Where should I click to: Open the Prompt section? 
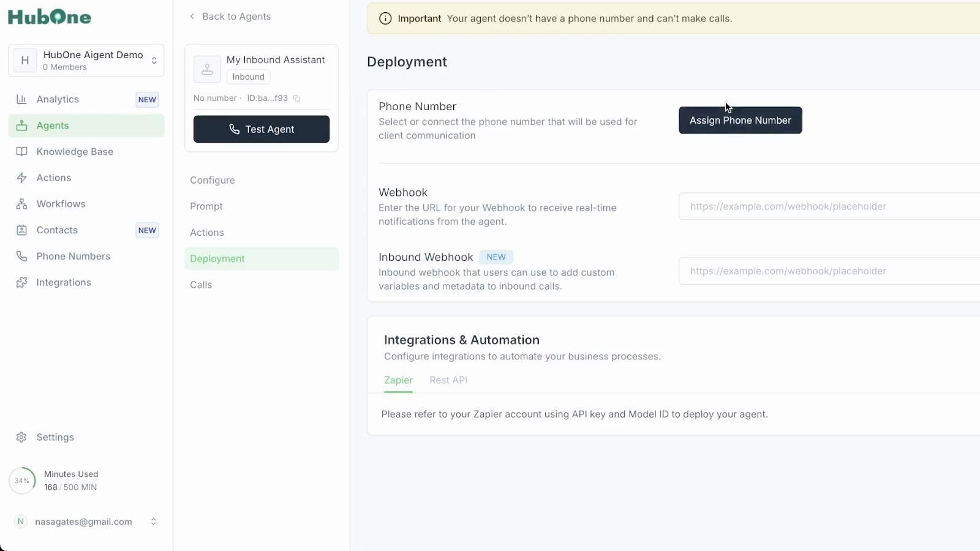pyautogui.click(x=206, y=206)
